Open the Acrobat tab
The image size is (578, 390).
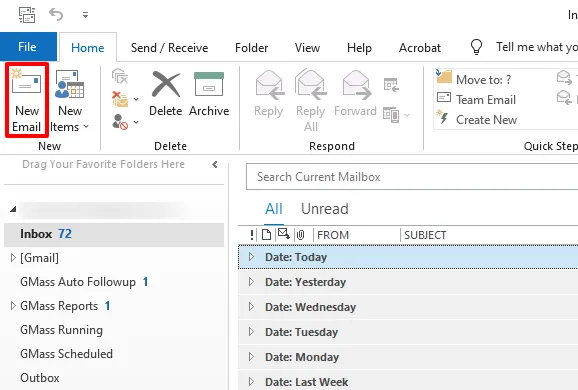(420, 48)
